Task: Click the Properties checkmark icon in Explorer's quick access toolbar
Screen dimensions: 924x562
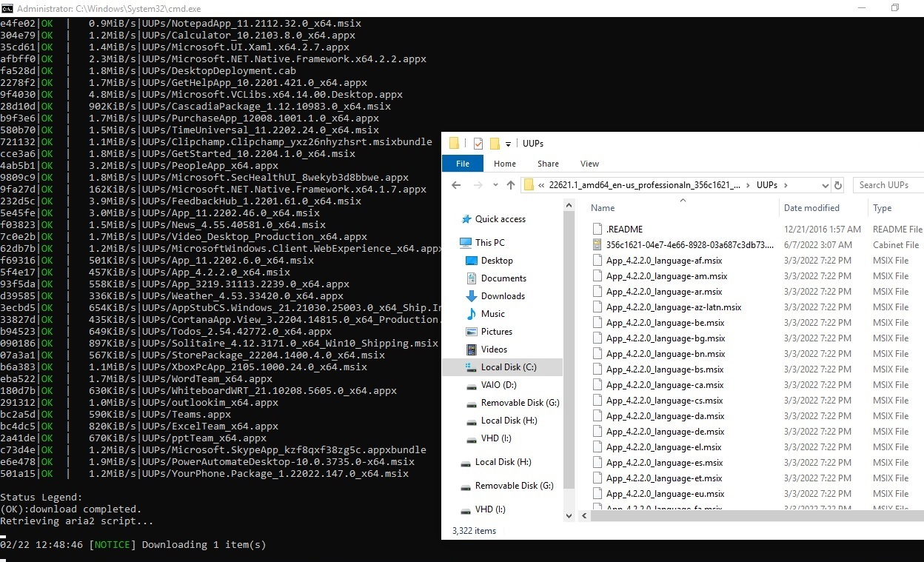Action: click(x=478, y=144)
